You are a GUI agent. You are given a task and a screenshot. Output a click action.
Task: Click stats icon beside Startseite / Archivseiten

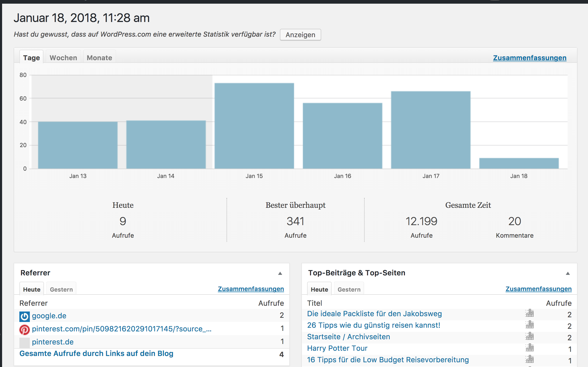530,336
